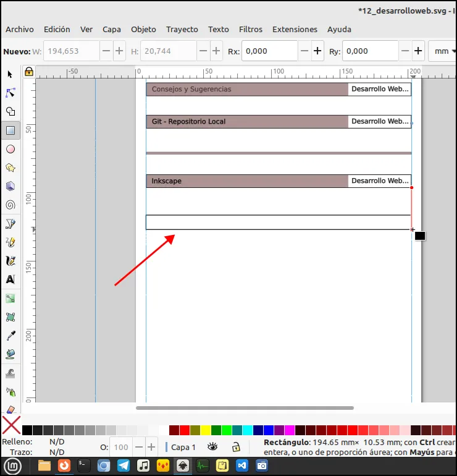Viewport: 457px width, 476px height.
Task: Click the no-paint X swatch
Action: [x=11, y=425]
